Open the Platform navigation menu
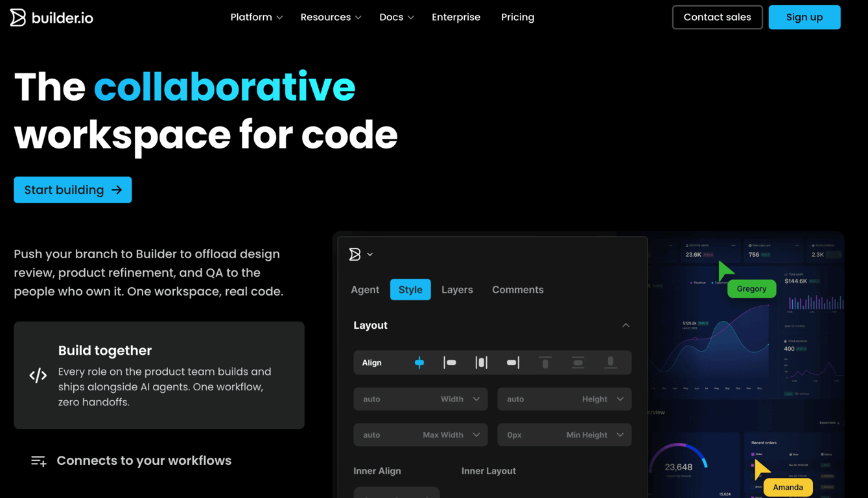This screenshot has width=868, height=498. pyautogui.click(x=257, y=18)
